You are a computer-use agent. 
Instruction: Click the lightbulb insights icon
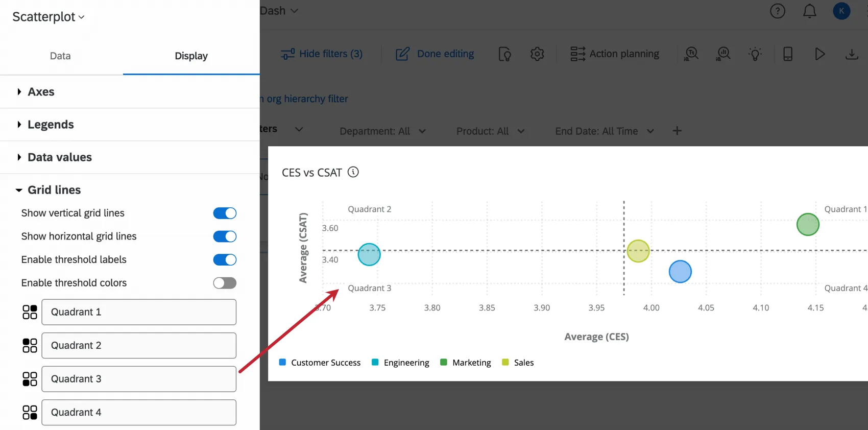(755, 54)
